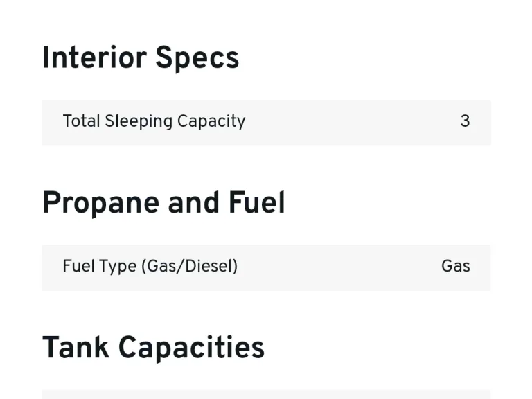Click the word Fuel in Propane heading
Screen dimensions: 532x399
[x=257, y=202]
